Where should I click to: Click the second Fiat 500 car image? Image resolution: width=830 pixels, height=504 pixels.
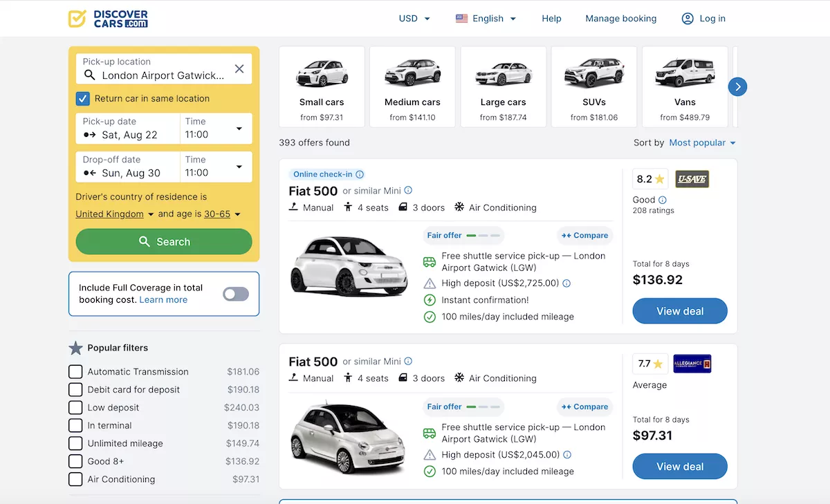pyautogui.click(x=349, y=439)
